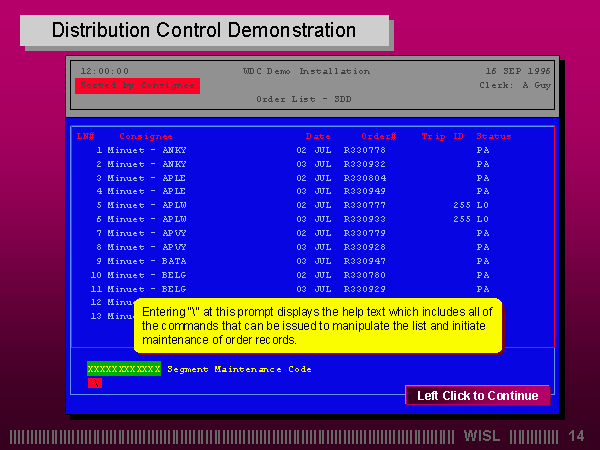The image size is (600, 450).
Task: Click the Distribution Control Demonstration slide title
Action: click(x=204, y=30)
